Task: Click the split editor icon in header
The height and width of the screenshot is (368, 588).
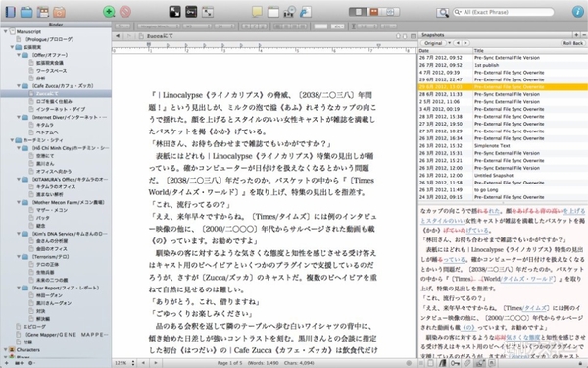Action: click(413, 36)
